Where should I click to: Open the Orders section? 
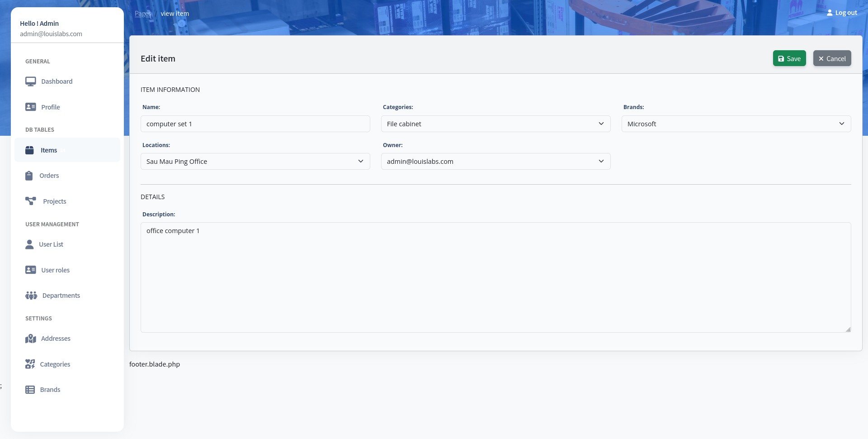pos(67,176)
